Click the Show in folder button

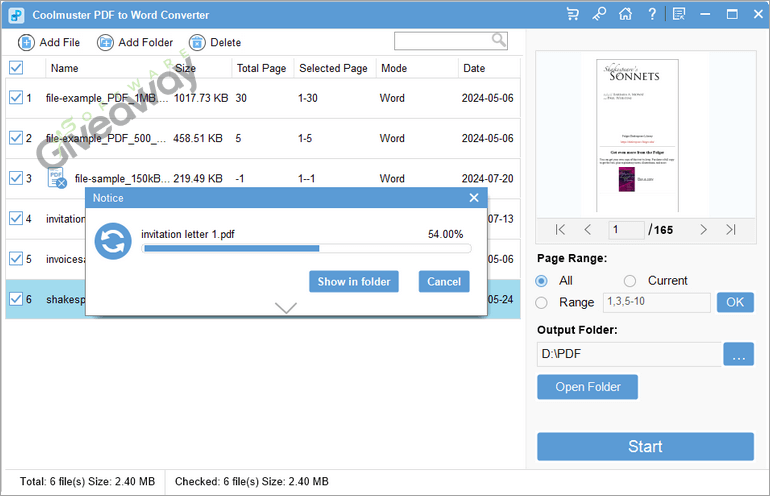354,281
